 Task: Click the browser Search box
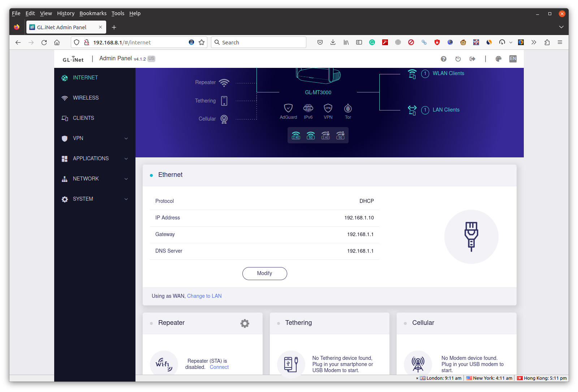click(259, 42)
